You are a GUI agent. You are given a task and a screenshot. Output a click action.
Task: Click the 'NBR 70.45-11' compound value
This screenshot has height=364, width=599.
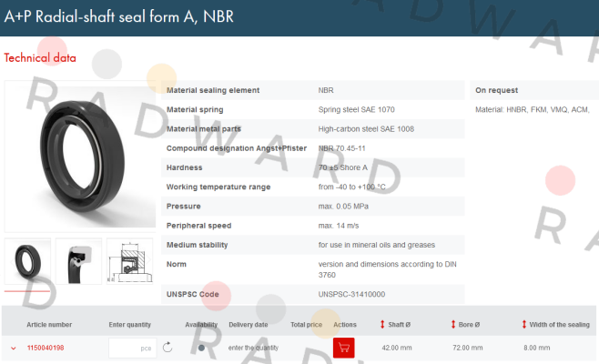click(x=341, y=148)
